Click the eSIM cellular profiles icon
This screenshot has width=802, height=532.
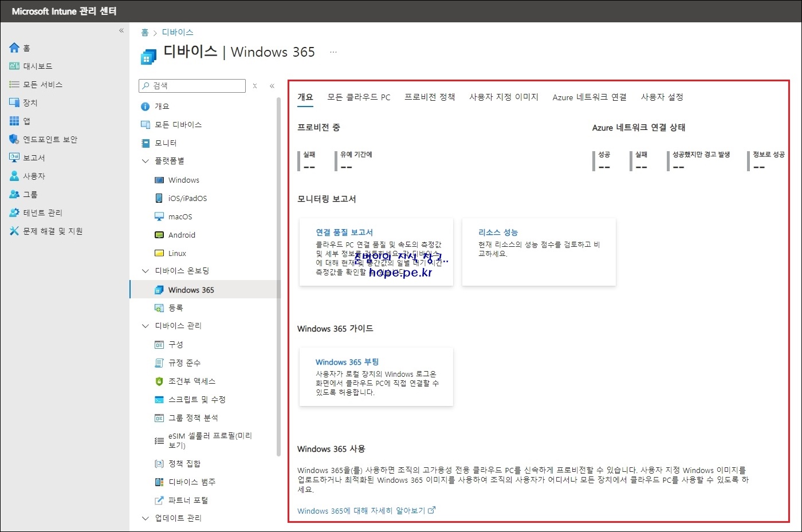159,441
